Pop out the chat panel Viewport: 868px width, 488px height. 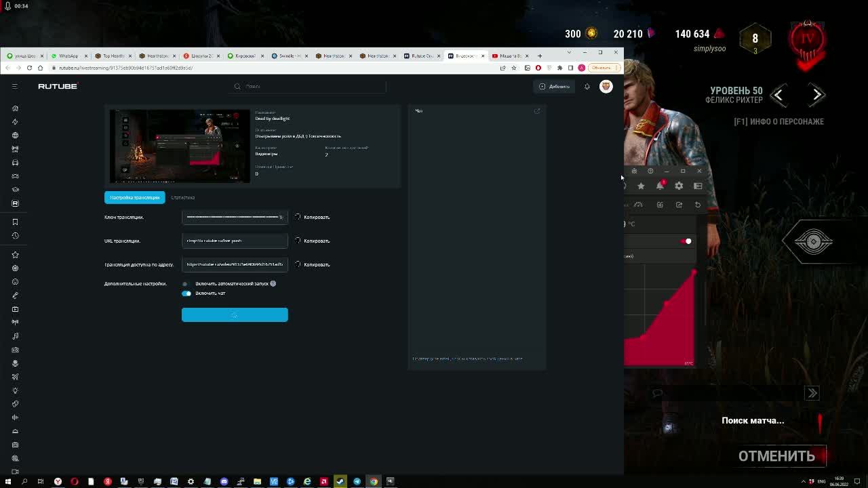click(x=537, y=111)
